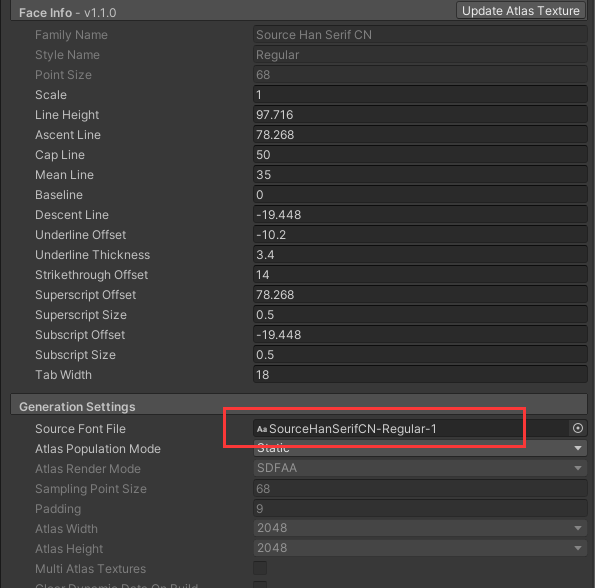Select the Tab Width field

coord(420,375)
